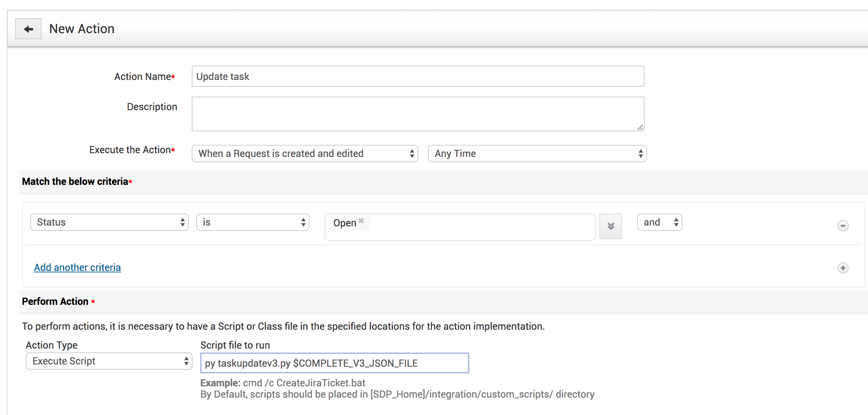Click the plus icon to add criteria
This screenshot has width=868, height=415.
tap(843, 268)
